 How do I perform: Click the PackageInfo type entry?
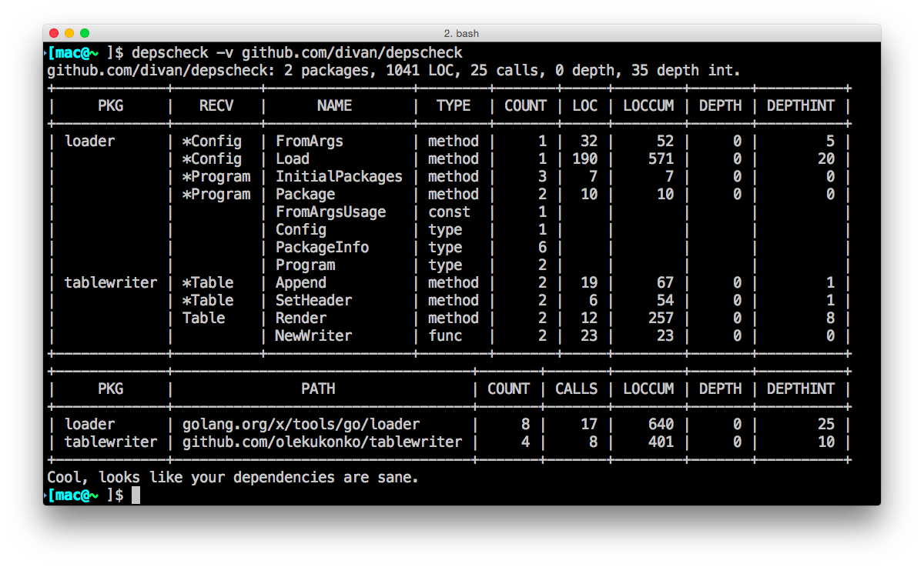point(322,247)
